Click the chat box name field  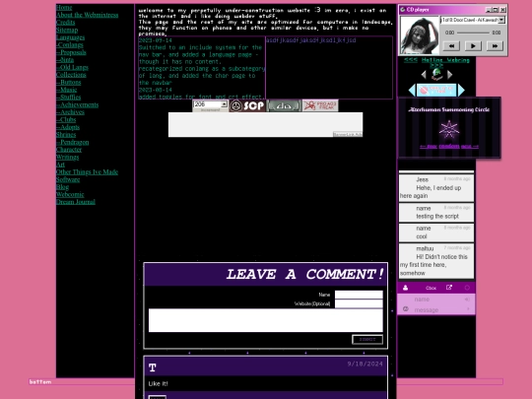point(437,299)
